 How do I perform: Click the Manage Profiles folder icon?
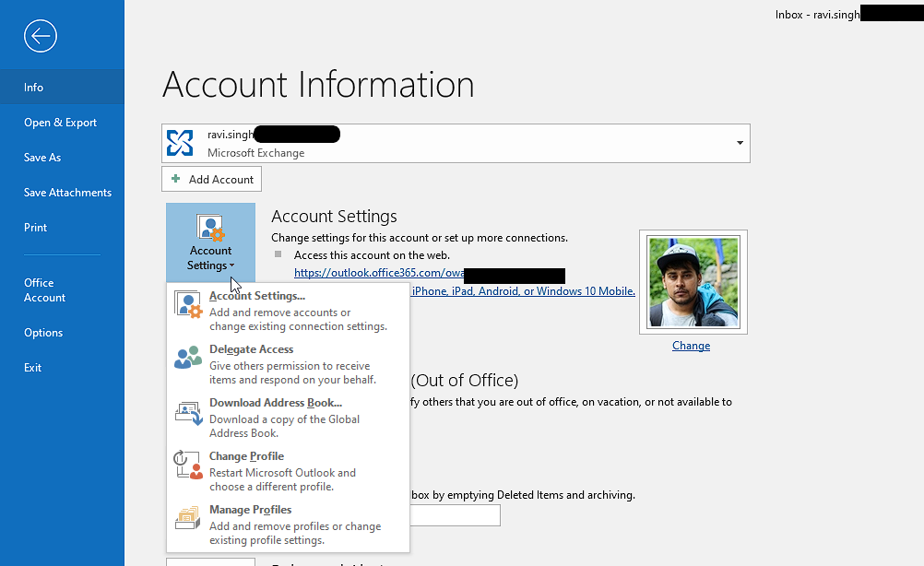pos(188,518)
